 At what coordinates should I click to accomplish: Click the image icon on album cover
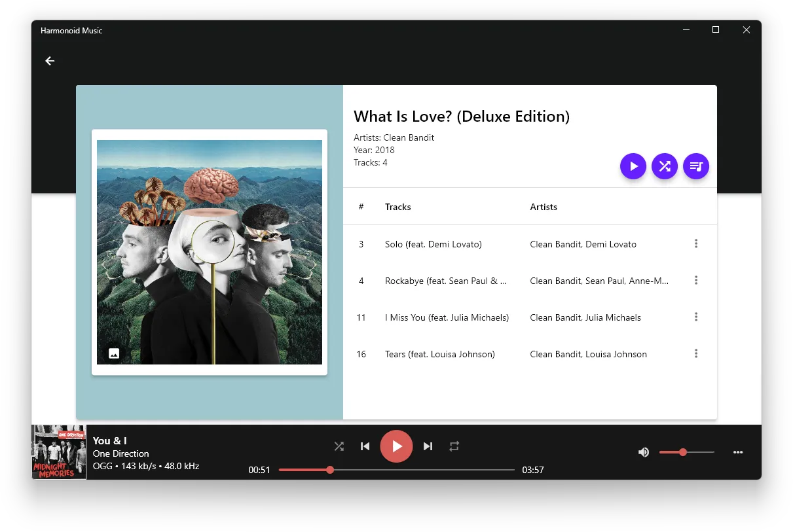coord(114,353)
